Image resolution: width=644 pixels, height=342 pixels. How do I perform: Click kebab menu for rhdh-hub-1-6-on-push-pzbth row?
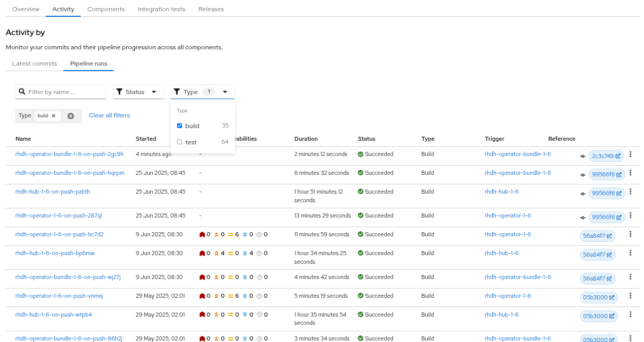click(x=630, y=192)
